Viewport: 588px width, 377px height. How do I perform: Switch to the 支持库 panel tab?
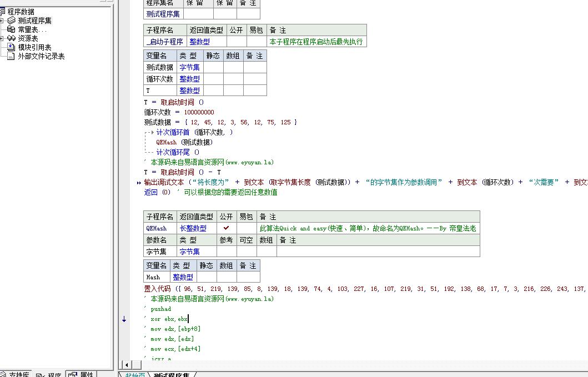click(x=15, y=374)
